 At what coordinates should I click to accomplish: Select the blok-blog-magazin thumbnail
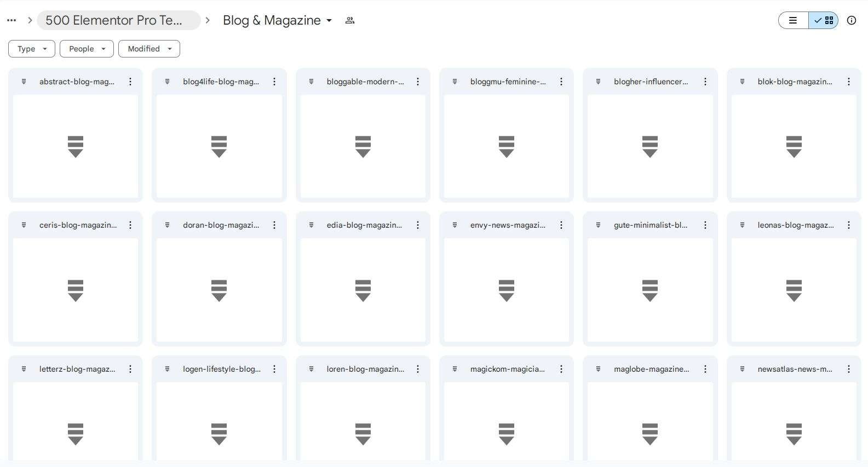794,146
